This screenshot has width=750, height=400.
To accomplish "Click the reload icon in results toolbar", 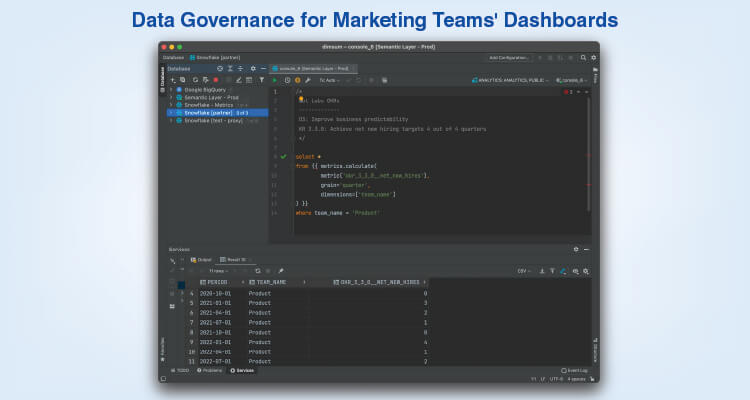I will pyautogui.click(x=258, y=271).
